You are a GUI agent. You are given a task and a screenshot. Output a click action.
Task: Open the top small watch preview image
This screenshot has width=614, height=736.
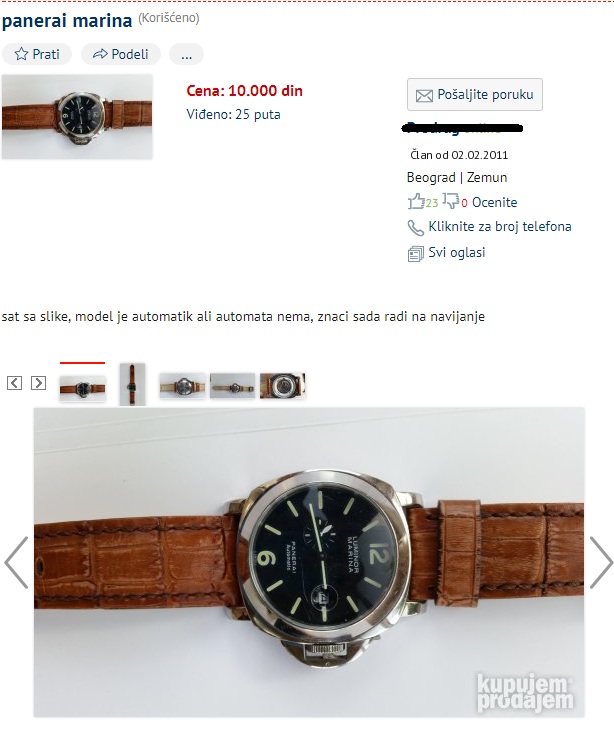(x=77, y=117)
